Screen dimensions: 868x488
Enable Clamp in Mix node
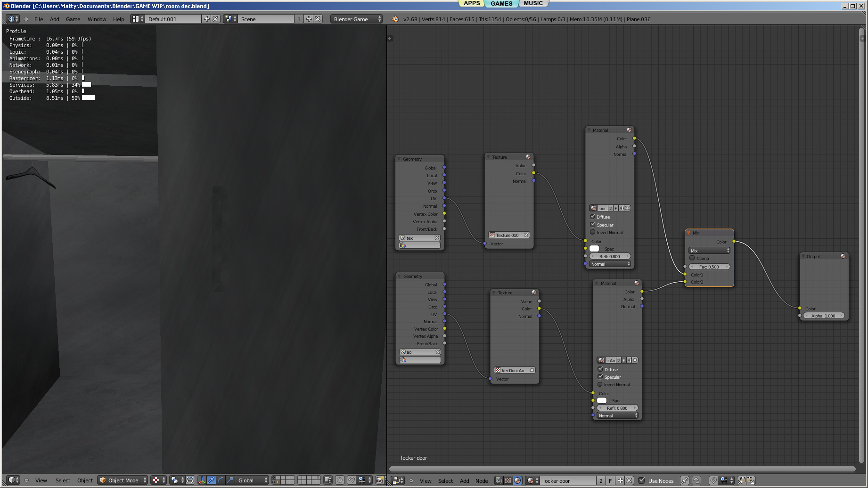coord(692,258)
